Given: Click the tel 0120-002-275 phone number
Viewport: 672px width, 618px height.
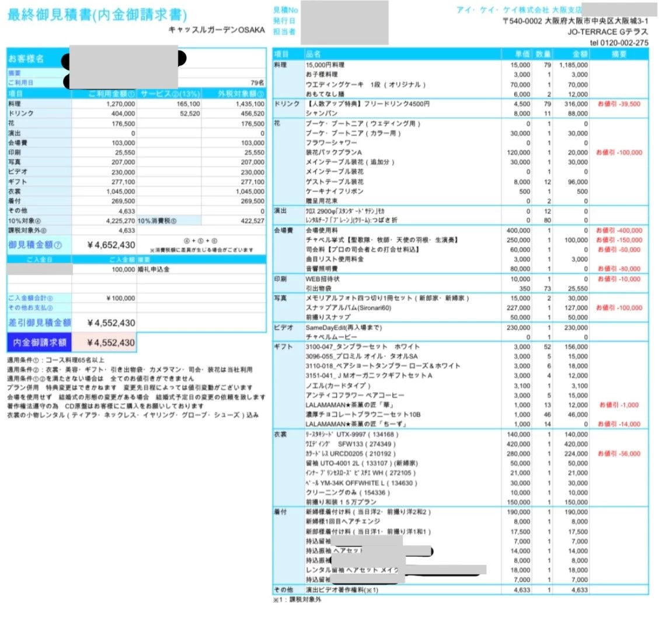Looking at the screenshot, I should click(619, 43).
